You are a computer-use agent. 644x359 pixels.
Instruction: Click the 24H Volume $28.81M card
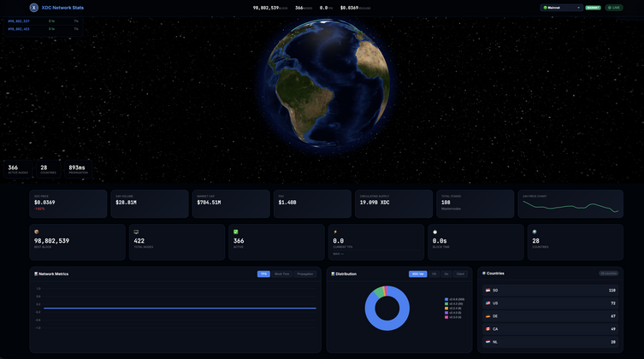point(150,203)
